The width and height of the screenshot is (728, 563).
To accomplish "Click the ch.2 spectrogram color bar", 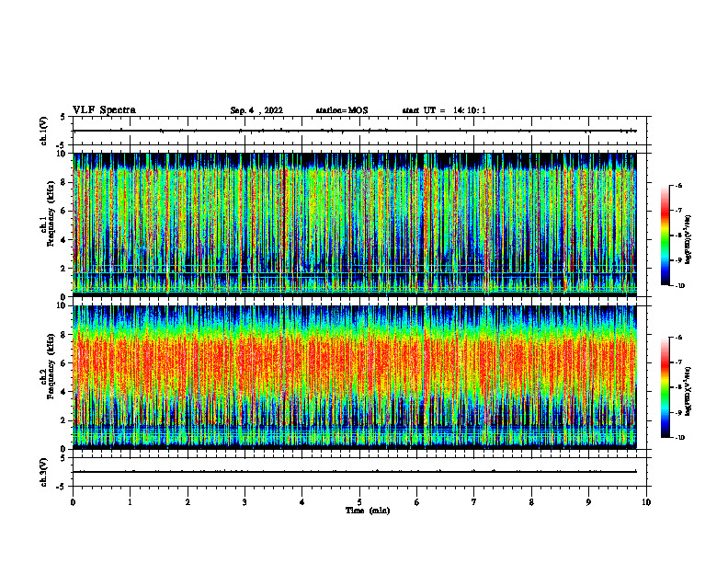I will click(x=665, y=387).
